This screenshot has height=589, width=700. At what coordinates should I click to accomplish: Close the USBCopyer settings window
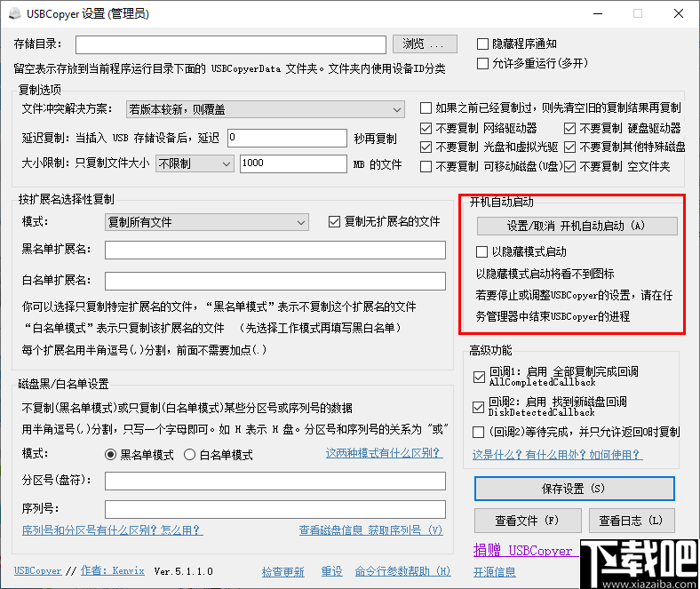pos(679,13)
